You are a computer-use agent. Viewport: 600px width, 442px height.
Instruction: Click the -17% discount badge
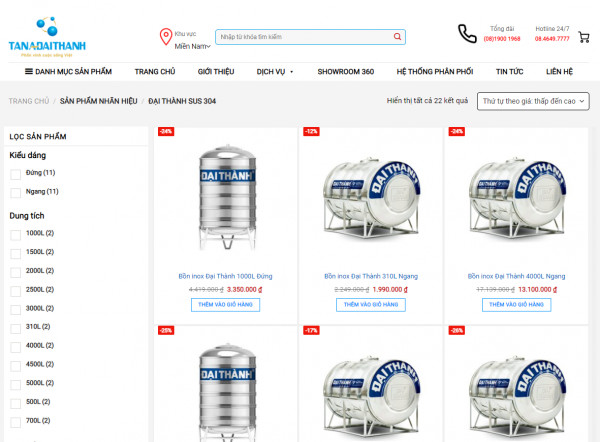tap(311, 330)
